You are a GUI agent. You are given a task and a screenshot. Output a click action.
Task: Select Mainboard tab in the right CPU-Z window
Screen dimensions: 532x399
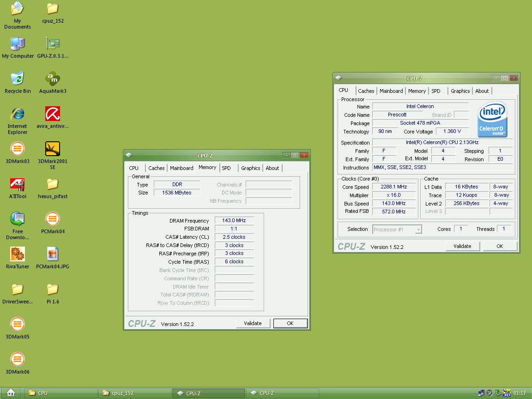(x=391, y=91)
